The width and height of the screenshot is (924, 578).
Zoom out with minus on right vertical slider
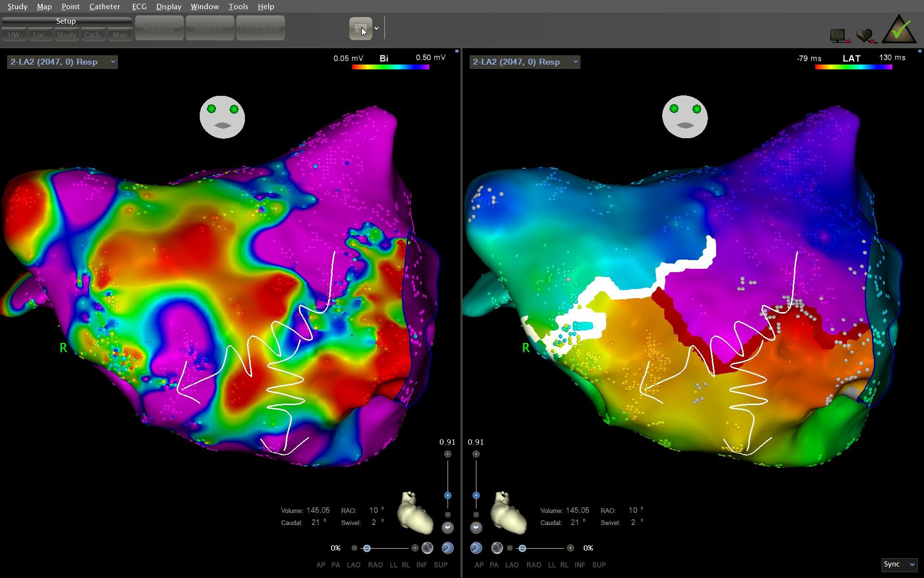click(x=476, y=514)
